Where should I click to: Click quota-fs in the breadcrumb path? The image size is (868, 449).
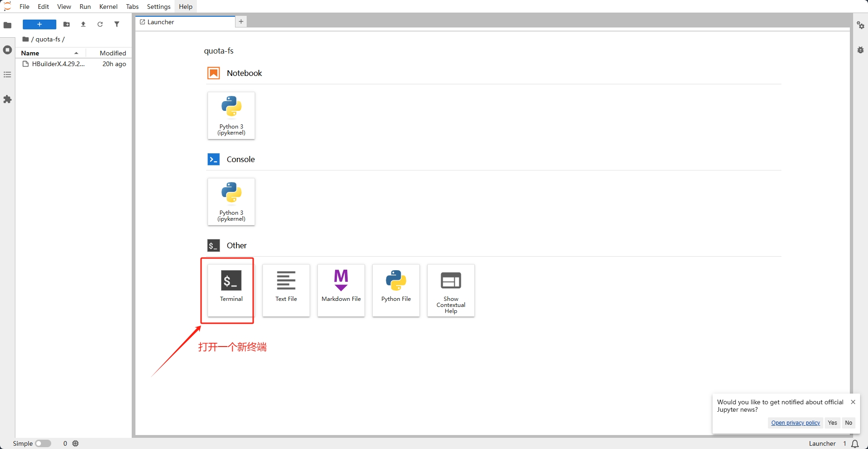(48, 39)
